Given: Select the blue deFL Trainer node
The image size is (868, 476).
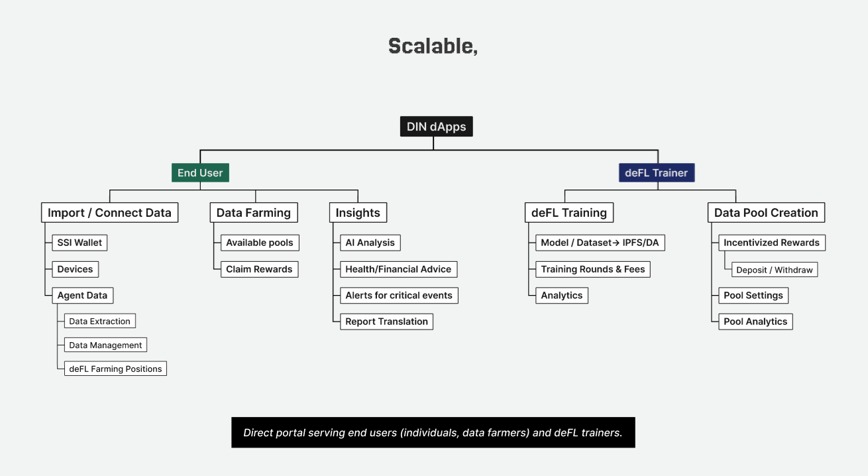Looking at the screenshot, I should coord(656,173).
